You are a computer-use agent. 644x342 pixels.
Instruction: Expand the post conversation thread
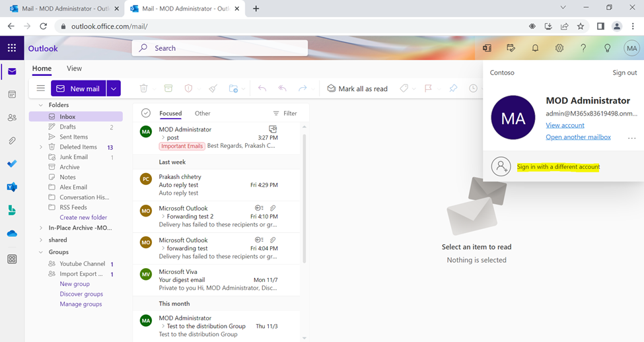coord(163,137)
